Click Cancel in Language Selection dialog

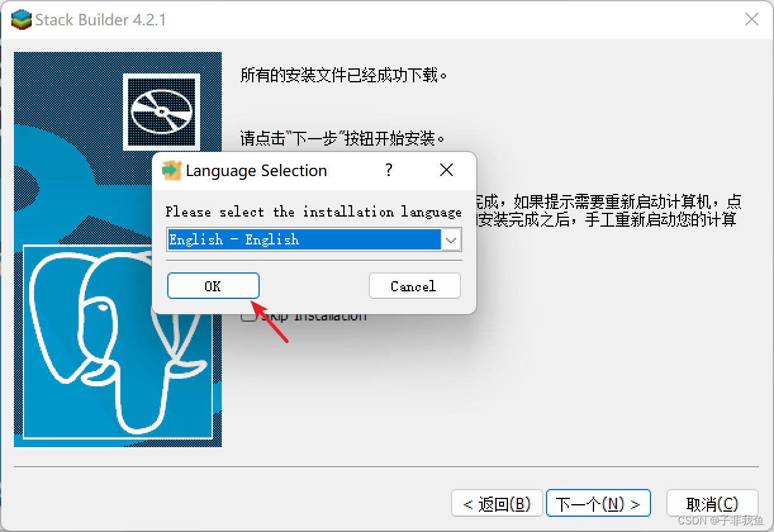(414, 286)
